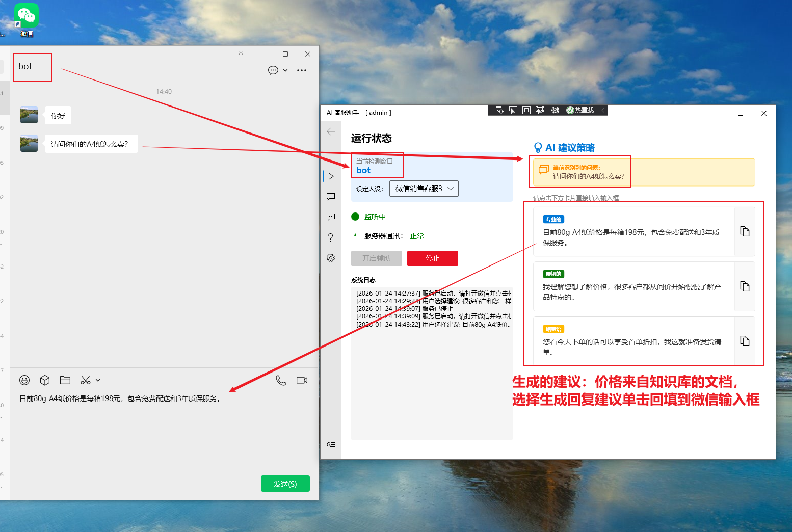This screenshot has width=792, height=532.
Task: Click log entry at 14:39:07 服务已停止
Action: (x=405, y=309)
